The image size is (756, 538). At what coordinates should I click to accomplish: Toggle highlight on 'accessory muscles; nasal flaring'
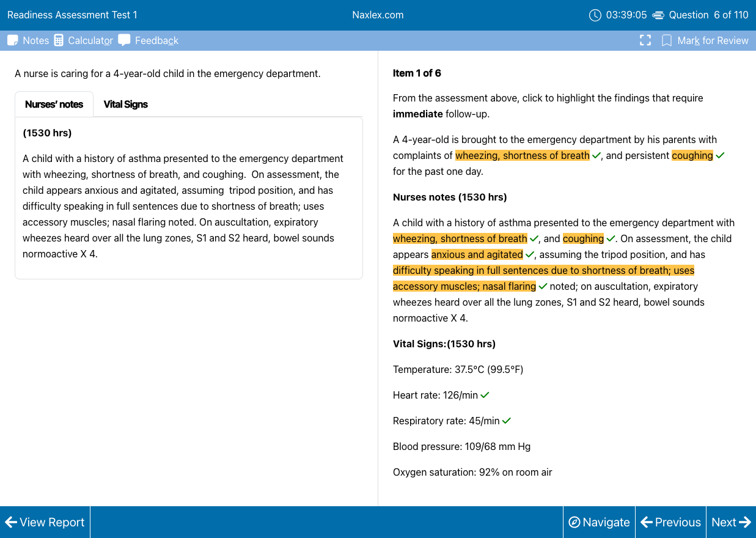[464, 286]
